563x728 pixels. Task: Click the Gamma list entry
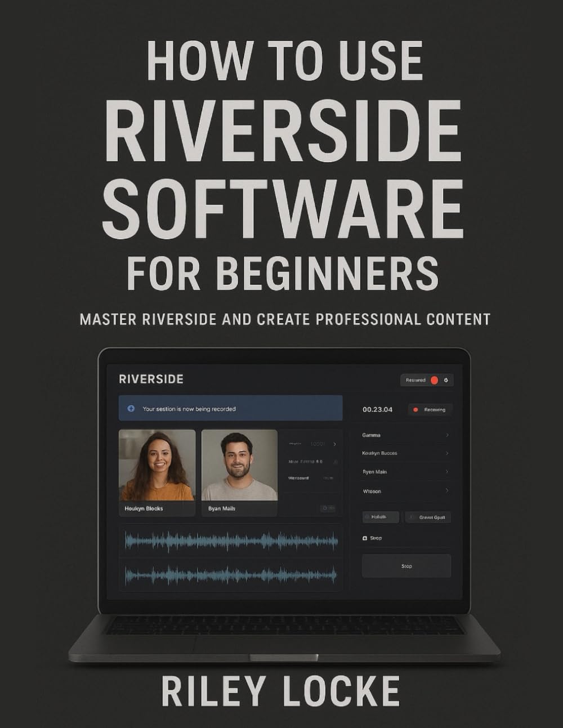coord(406,435)
